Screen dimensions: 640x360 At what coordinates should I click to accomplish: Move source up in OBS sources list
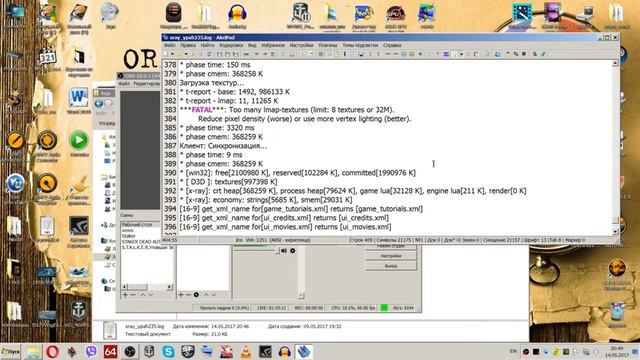pos(206,295)
